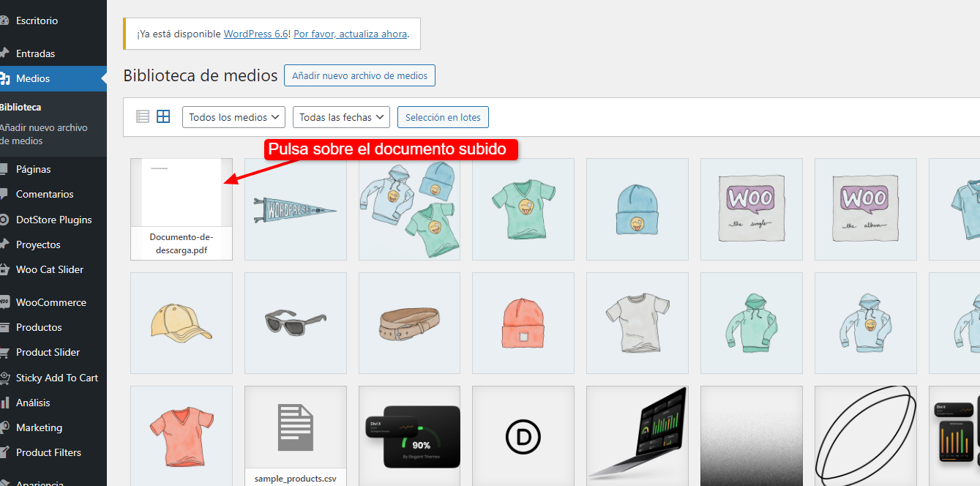
Task: Select the blue hoodie with smiley logo thumbnail
Action: [866, 324]
